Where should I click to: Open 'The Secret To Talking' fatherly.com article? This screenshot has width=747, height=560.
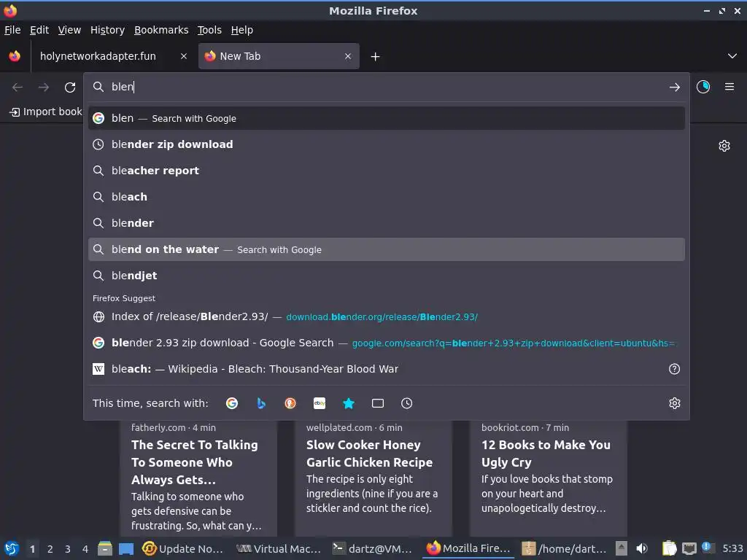coord(198,478)
